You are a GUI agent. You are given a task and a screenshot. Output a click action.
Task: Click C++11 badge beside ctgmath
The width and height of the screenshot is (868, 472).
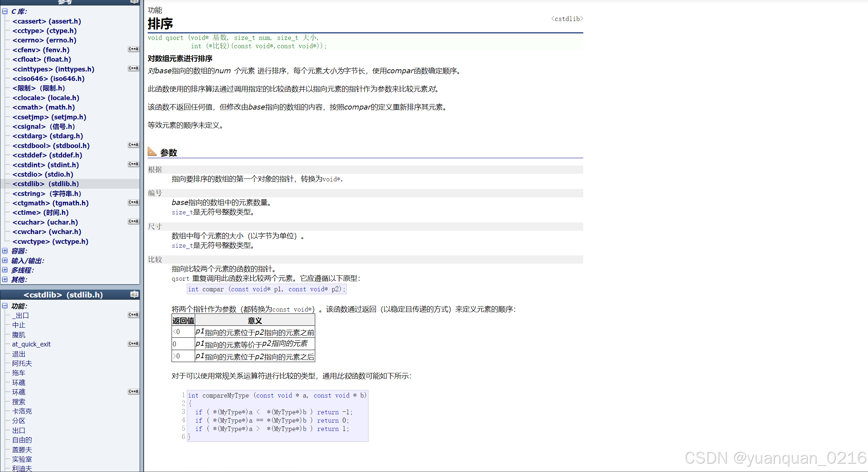tap(133, 202)
